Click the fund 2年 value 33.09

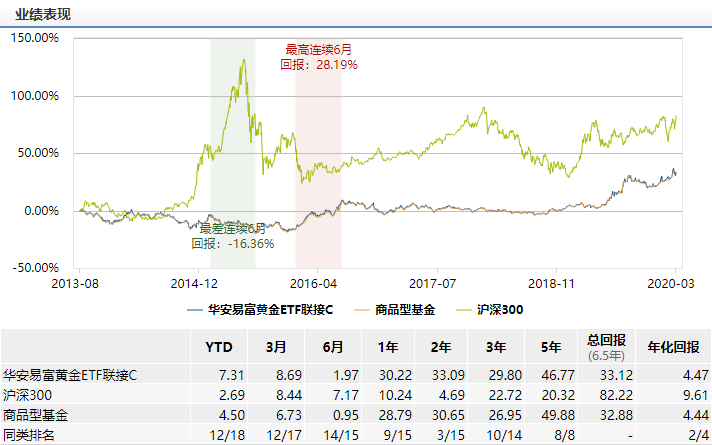click(x=448, y=375)
